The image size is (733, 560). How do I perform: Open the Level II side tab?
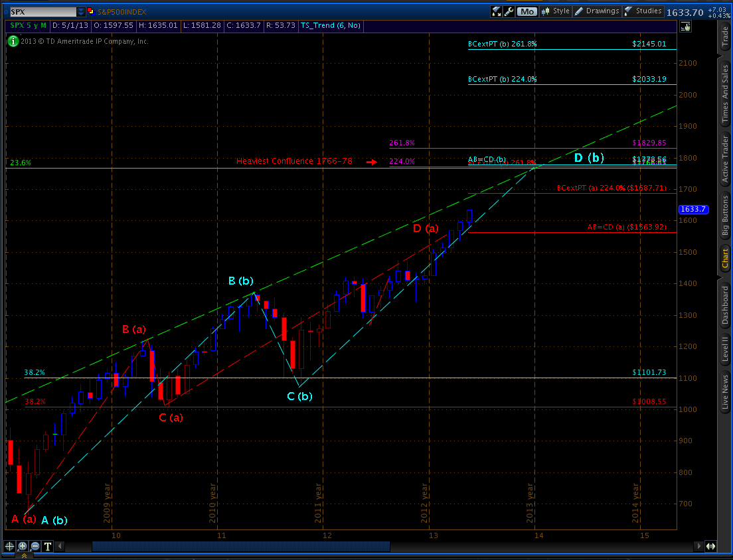[725, 350]
